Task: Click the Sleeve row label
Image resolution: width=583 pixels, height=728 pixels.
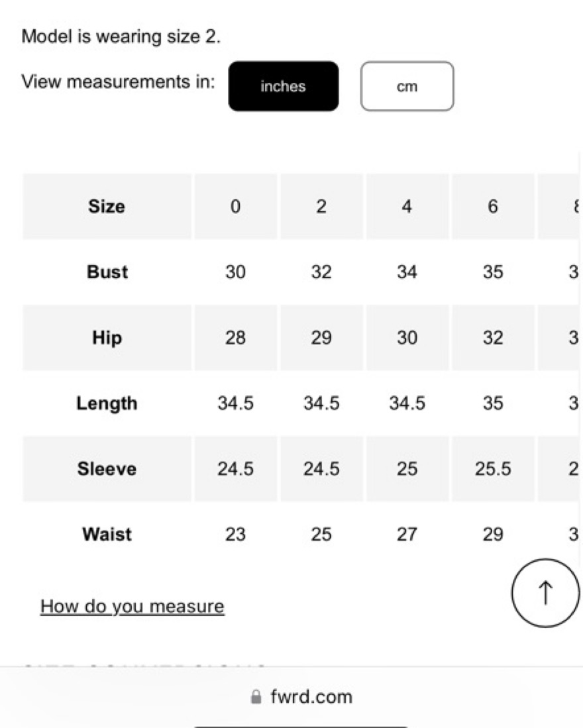Action: [107, 469]
